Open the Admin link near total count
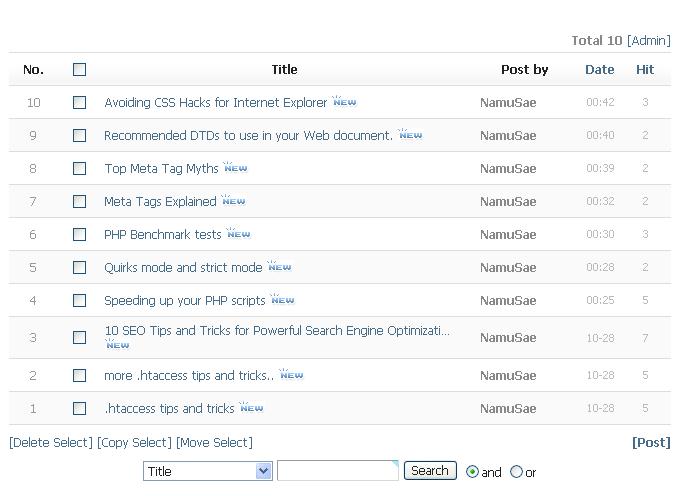This screenshot has height=496, width=681. [x=648, y=40]
